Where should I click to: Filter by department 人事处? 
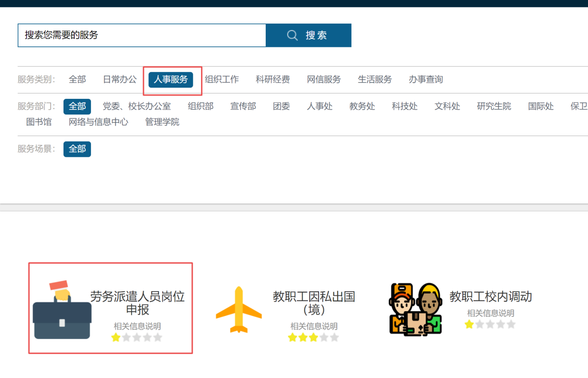[320, 107]
